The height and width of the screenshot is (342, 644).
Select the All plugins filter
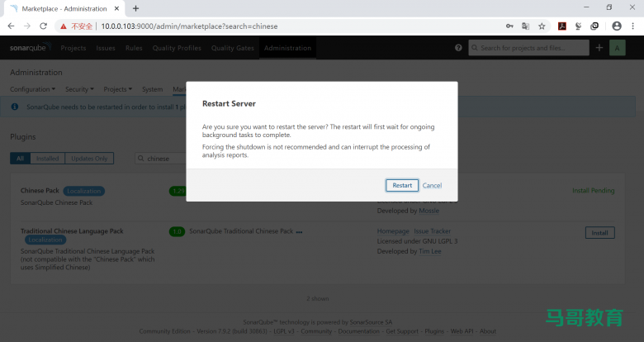point(20,159)
